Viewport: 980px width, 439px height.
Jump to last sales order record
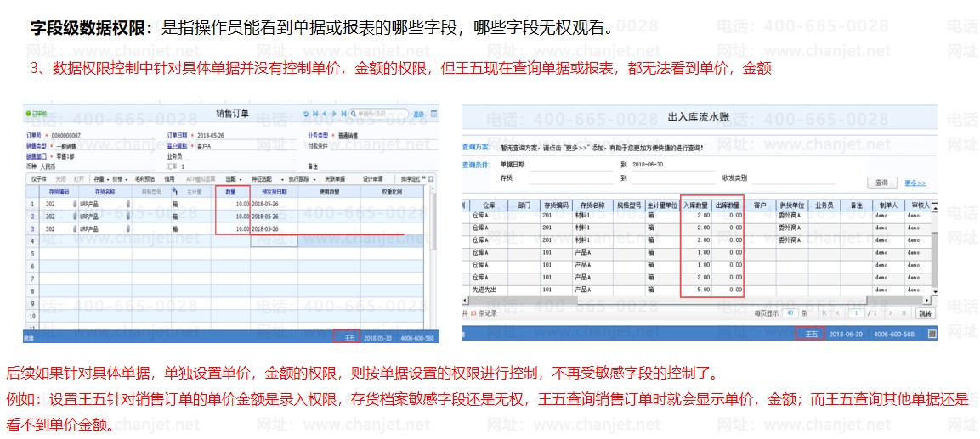343,114
